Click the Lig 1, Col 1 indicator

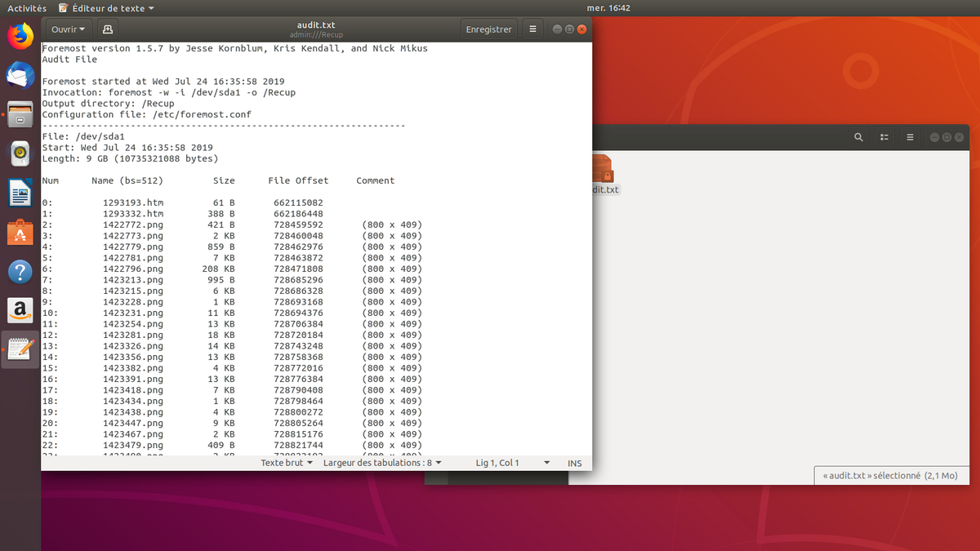click(x=497, y=463)
